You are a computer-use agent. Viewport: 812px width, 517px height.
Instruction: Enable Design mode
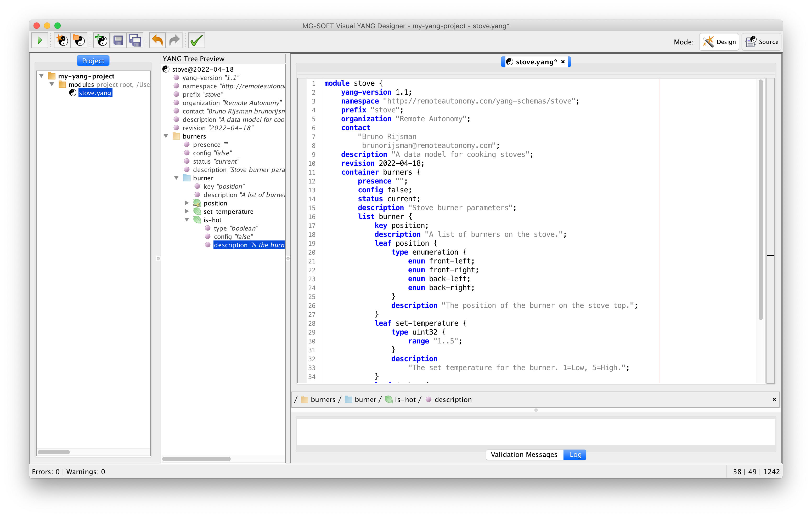719,42
